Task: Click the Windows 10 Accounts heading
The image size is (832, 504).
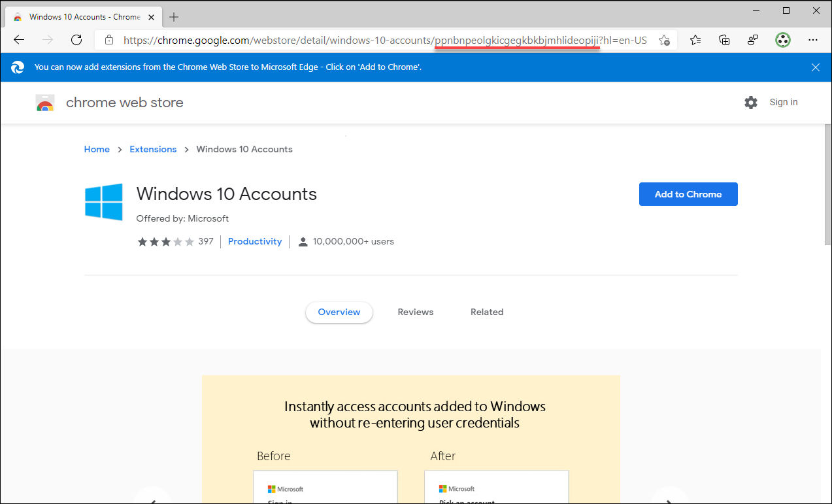Action: click(x=227, y=194)
